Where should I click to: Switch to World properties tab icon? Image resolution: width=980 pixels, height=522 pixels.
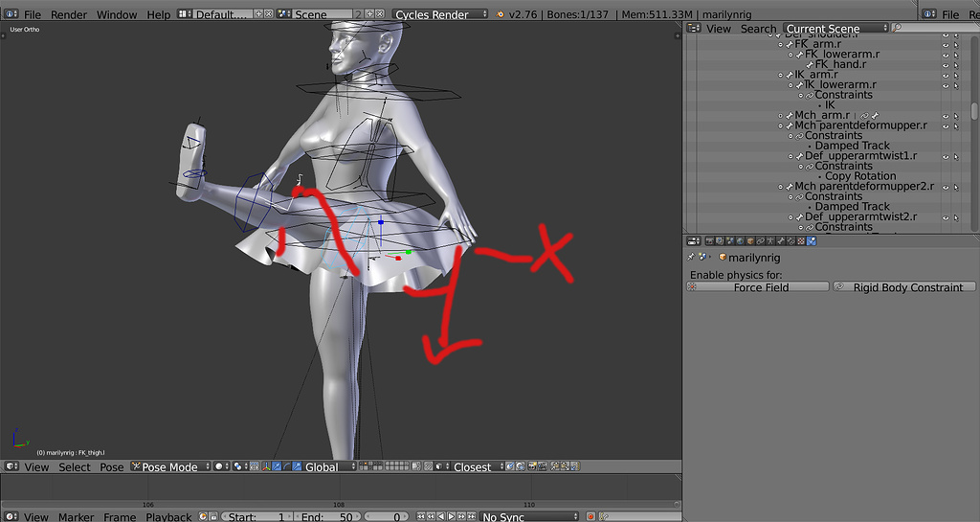741,240
